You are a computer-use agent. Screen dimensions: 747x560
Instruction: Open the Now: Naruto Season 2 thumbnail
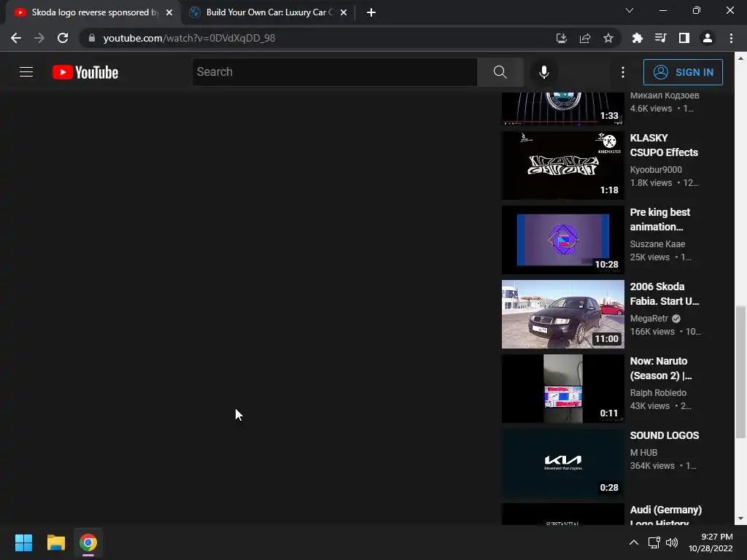coord(562,388)
